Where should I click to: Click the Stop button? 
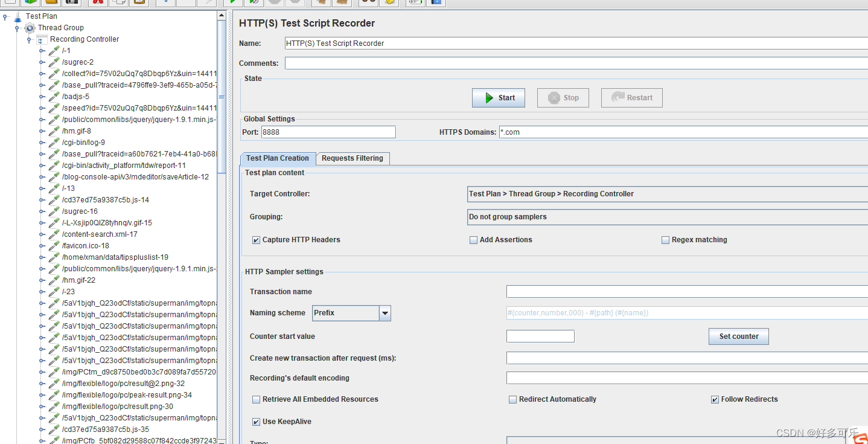coord(563,98)
